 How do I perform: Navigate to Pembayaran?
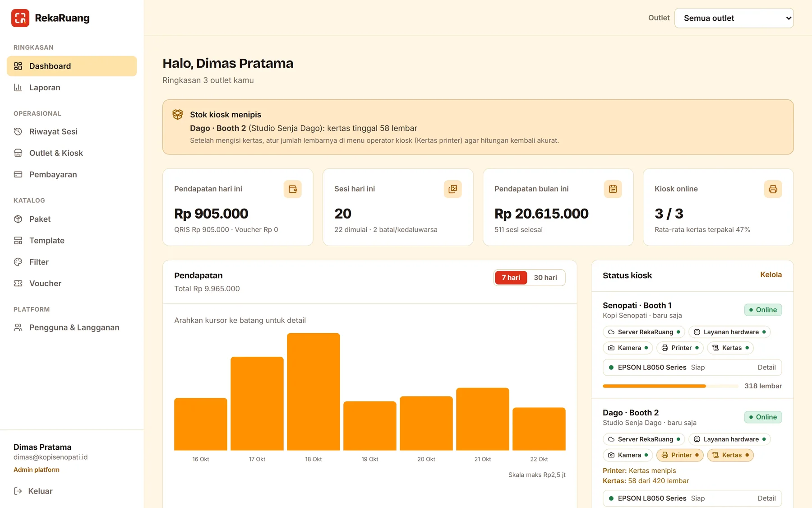tap(72, 174)
